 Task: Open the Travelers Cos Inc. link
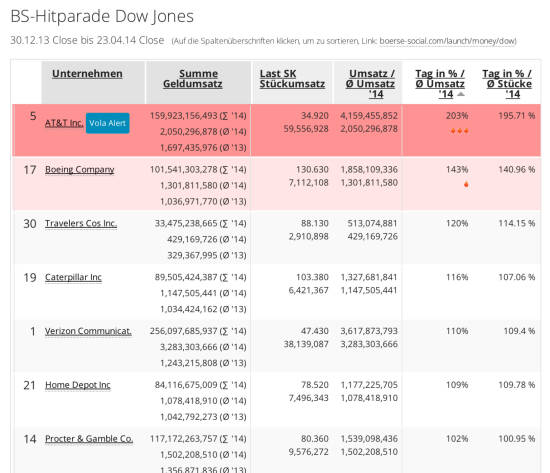[81, 224]
